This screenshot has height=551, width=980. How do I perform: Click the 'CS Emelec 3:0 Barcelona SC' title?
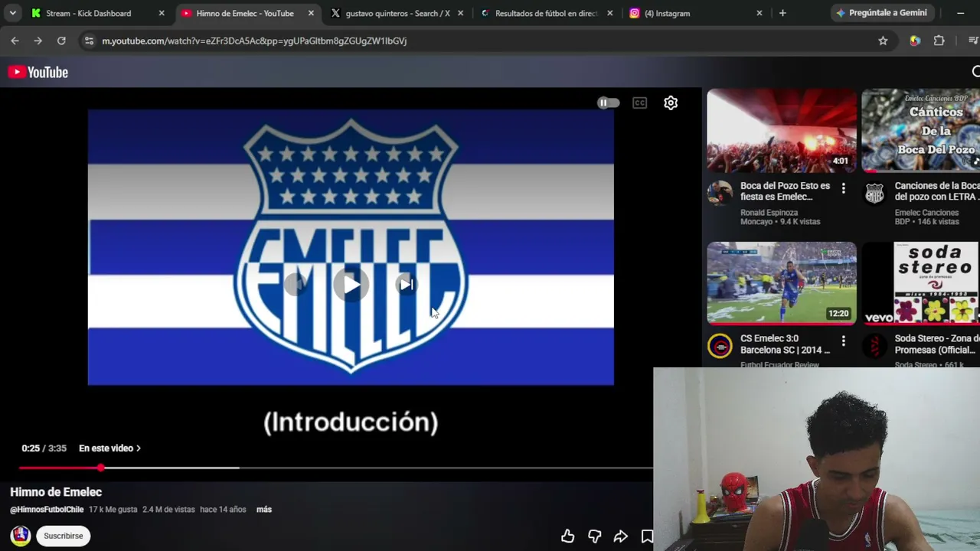tap(786, 344)
